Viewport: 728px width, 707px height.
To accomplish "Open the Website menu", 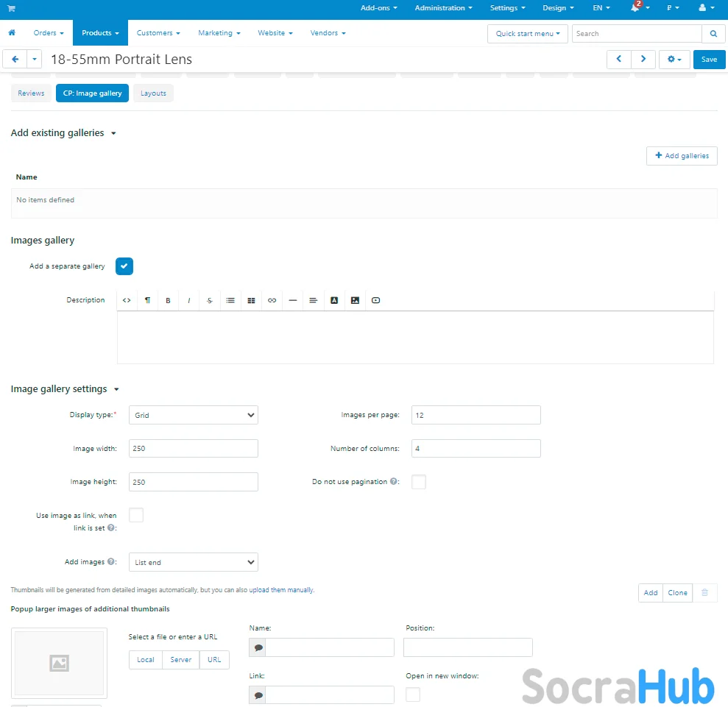I will (x=275, y=33).
